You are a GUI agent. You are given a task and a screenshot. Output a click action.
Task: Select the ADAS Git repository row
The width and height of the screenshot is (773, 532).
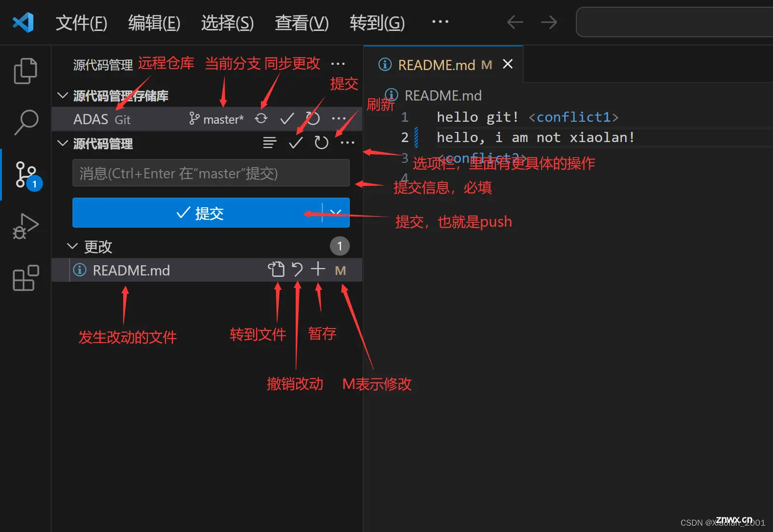click(x=207, y=119)
